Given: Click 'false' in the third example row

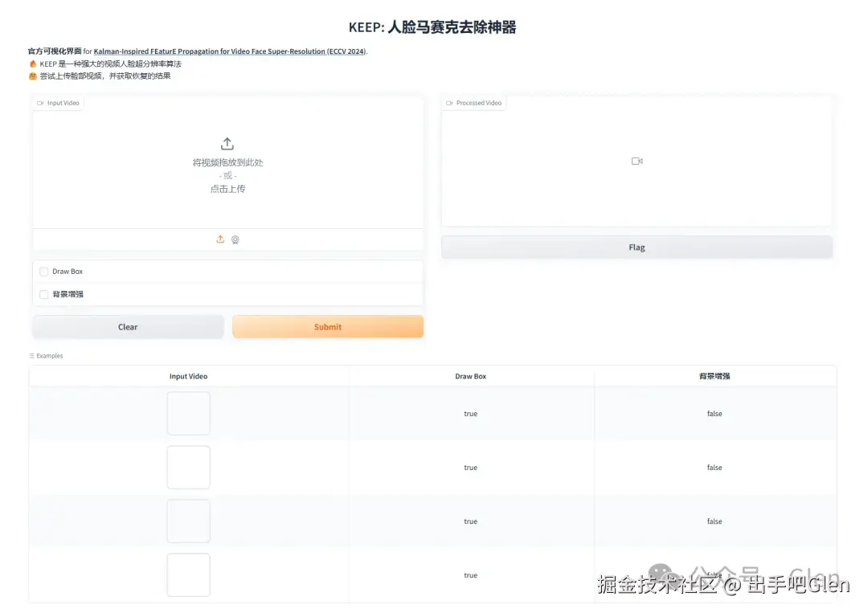Looking at the screenshot, I should [714, 521].
